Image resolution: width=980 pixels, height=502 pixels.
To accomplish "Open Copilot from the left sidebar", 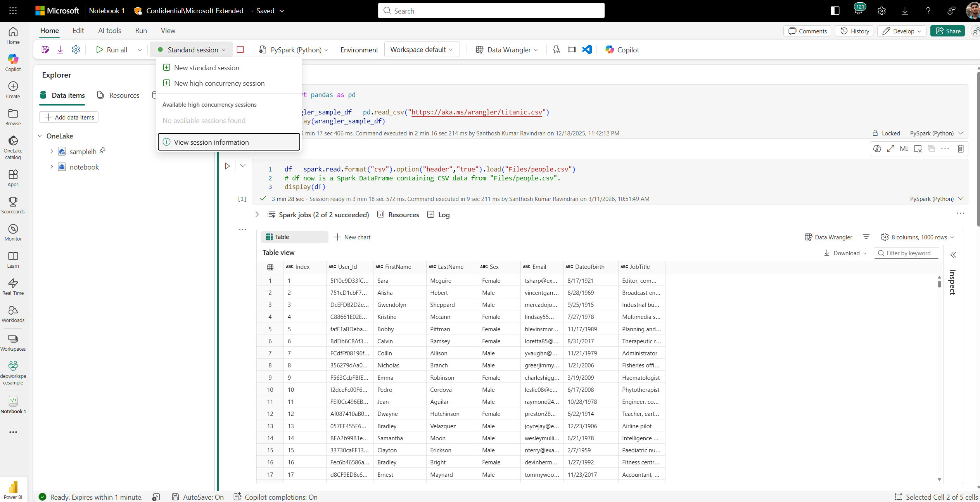I will (x=13, y=61).
